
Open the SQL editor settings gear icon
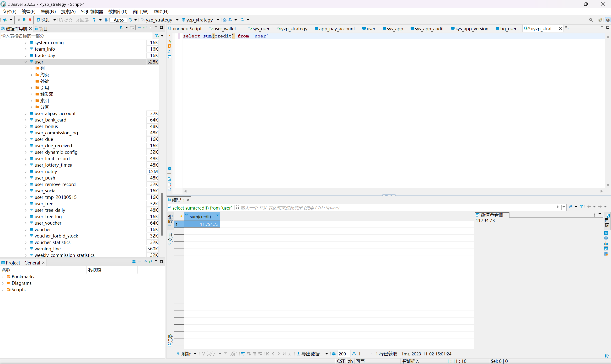click(x=169, y=169)
